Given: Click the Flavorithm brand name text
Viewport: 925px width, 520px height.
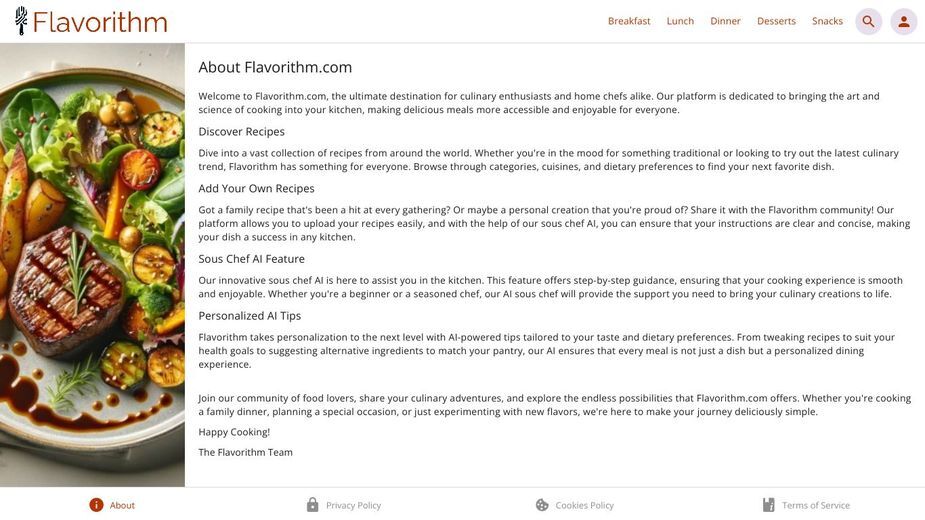Looking at the screenshot, I should tap(100, 22).
